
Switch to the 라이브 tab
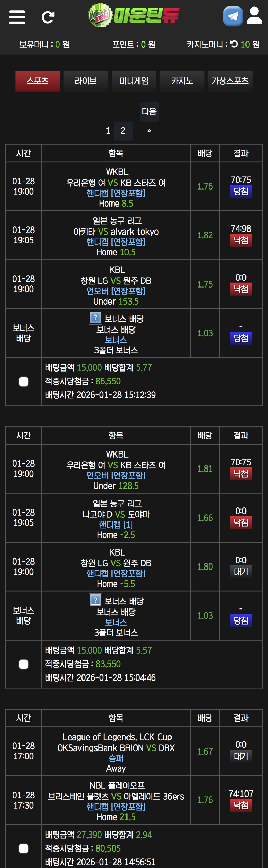click(x=86, y=81)
